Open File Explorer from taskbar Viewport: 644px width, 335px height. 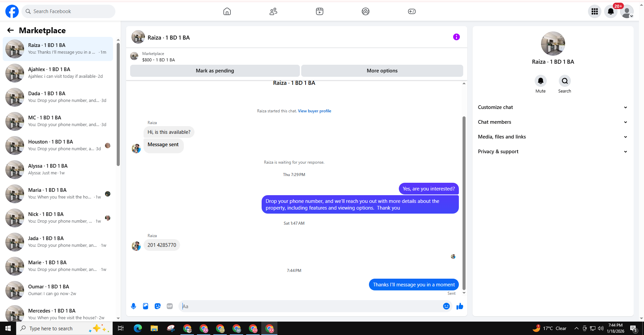click(x=154, y=328)
